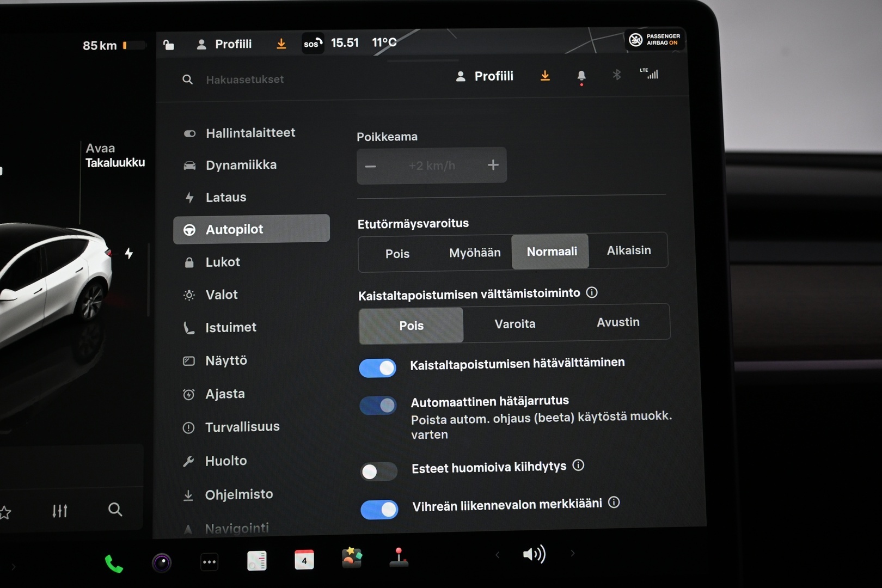Open the phone app icon

pyautogui.click(x=114, y=563)
